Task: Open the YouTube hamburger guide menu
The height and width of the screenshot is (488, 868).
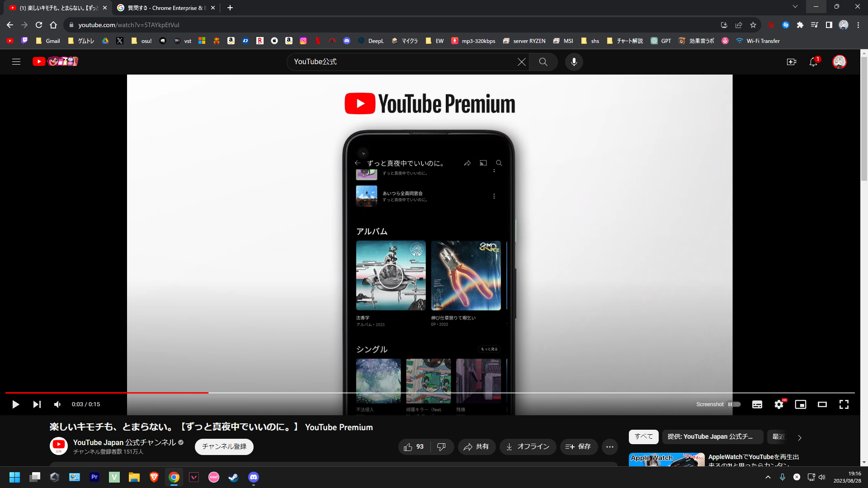Action: [x=16, y=62]
